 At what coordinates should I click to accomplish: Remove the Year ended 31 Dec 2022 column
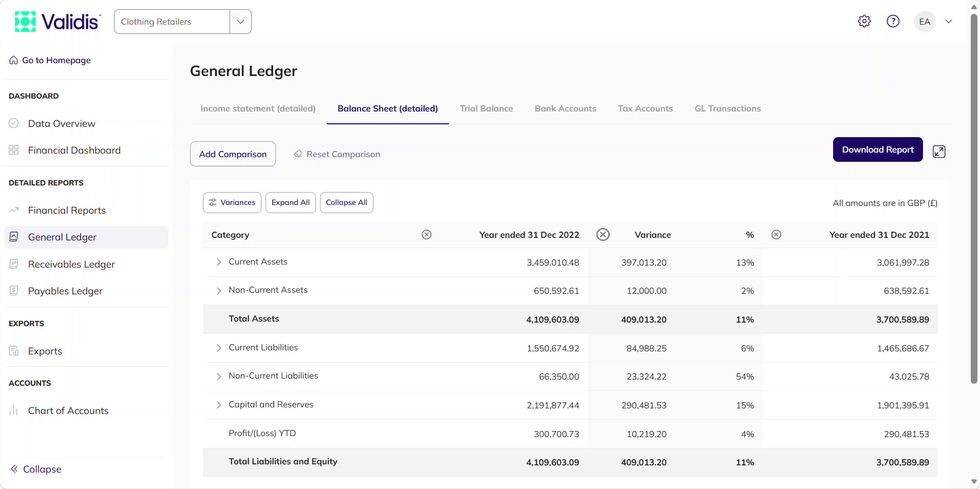click(603, 235)
